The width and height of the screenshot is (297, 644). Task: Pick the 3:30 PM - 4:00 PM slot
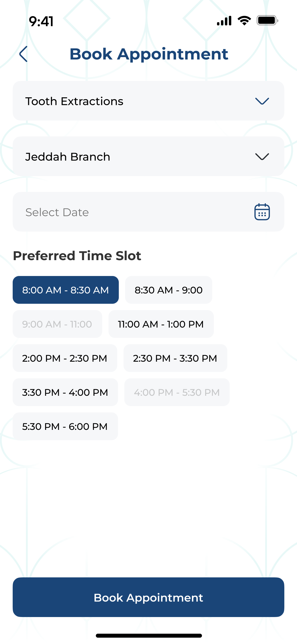click(x=65, y=392)
